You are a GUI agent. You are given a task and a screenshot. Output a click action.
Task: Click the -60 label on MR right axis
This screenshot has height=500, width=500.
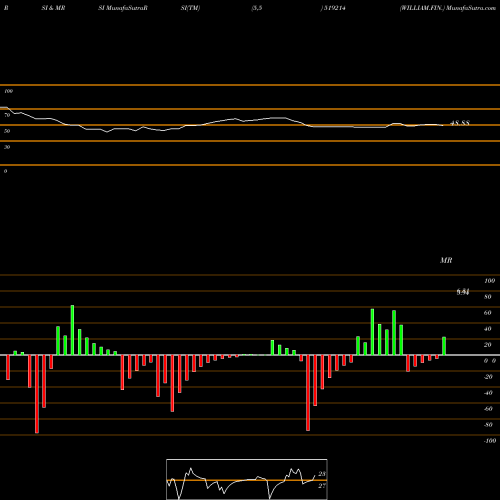(x=488, y=409)
